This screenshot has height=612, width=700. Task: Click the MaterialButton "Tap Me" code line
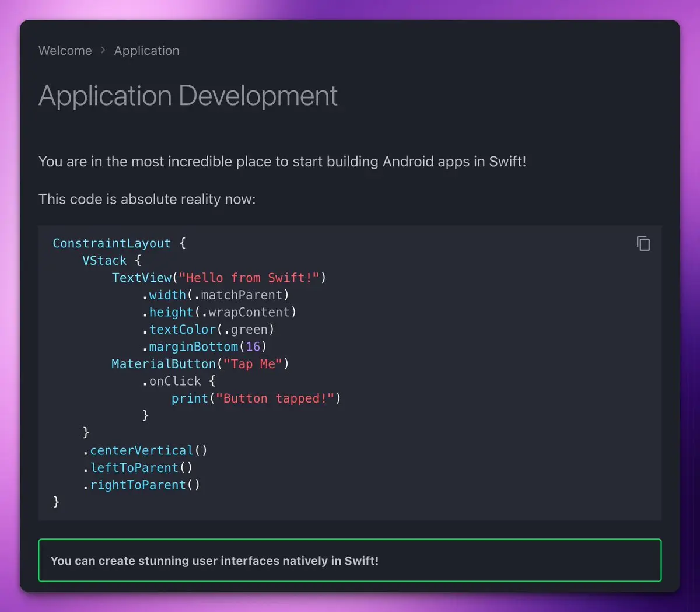tap(200, 364)
